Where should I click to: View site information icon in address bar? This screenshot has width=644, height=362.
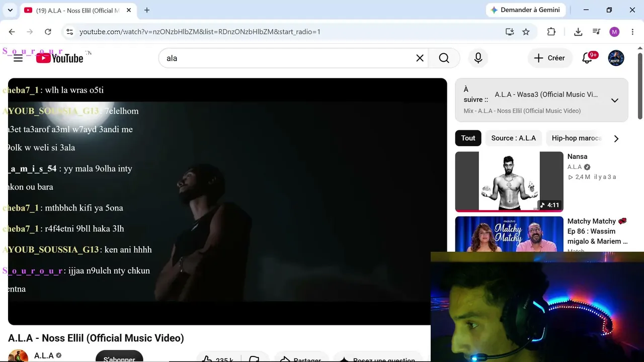pyautogui.click(x=69, y=32)
